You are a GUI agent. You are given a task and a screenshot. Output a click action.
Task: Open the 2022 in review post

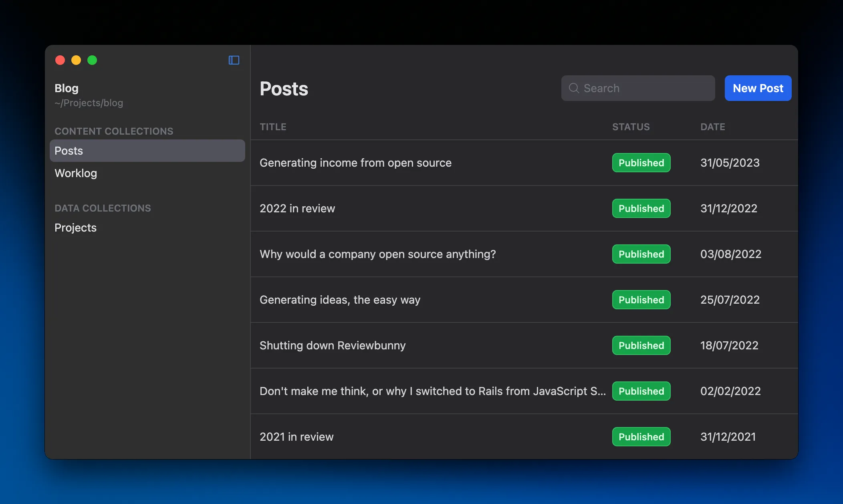tap(524, 208)
